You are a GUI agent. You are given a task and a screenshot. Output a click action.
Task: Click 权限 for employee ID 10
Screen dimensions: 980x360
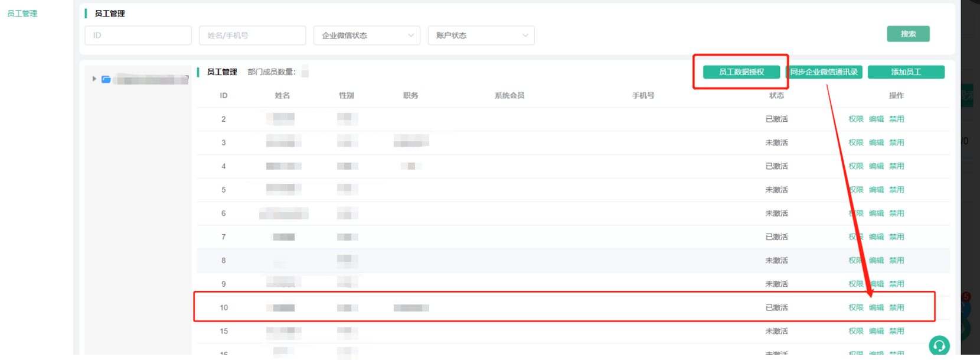pos(856,308)
